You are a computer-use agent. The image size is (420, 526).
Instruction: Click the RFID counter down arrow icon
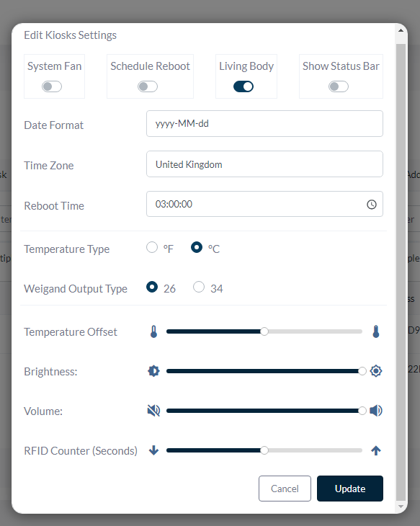pyautogui.click(x=153, y=450)
